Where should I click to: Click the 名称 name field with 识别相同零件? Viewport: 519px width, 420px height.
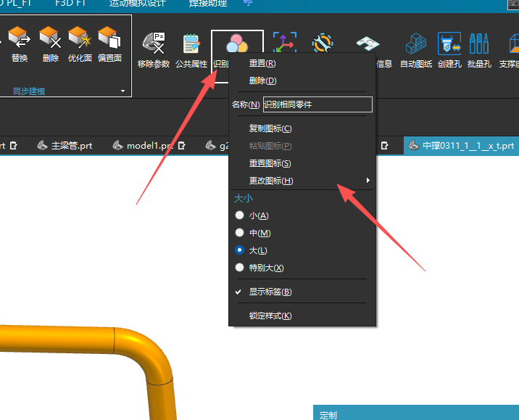317,104
